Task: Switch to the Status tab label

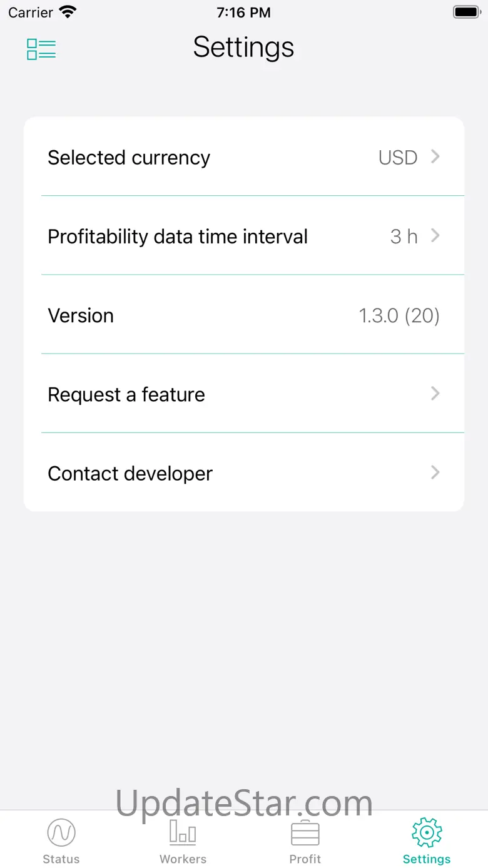Action: tap(61, 859)
